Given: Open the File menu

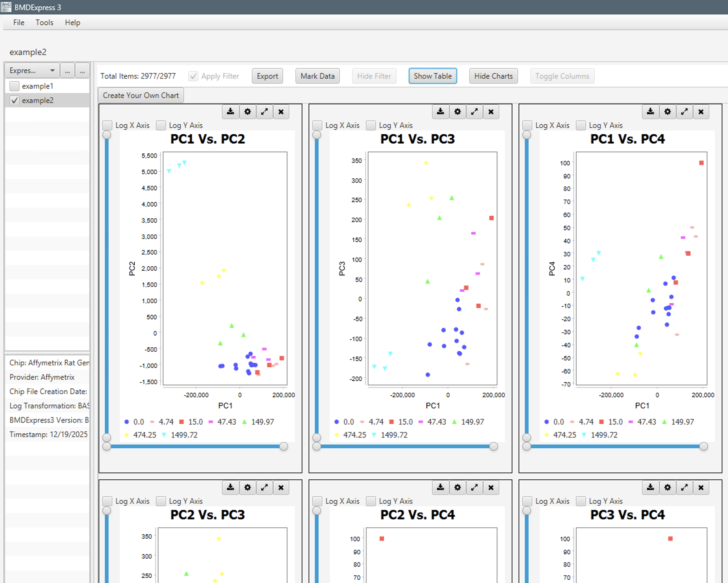Looking at the screenshot, I should point(19,23).
